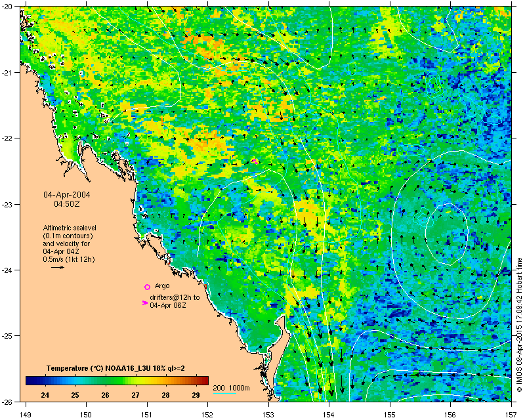Click the cyan 200m isobath legend line
525x420 pixels.
tap(224, 393)
